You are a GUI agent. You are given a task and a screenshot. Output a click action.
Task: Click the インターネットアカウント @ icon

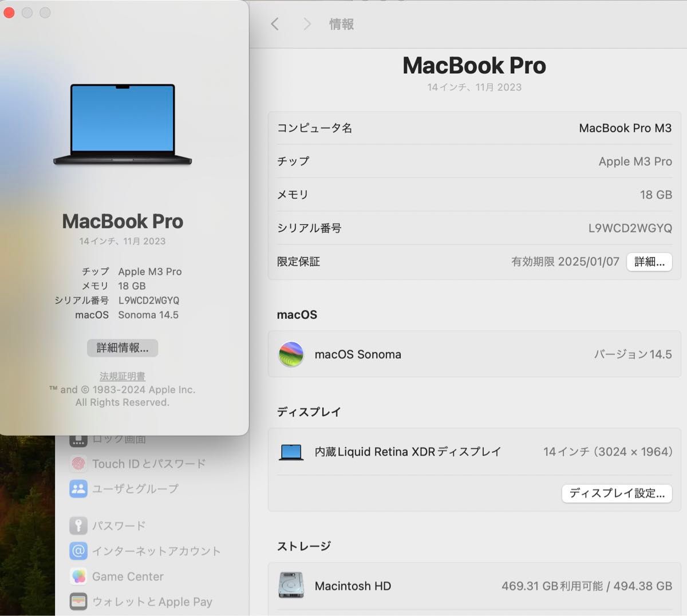coord(78,551)
